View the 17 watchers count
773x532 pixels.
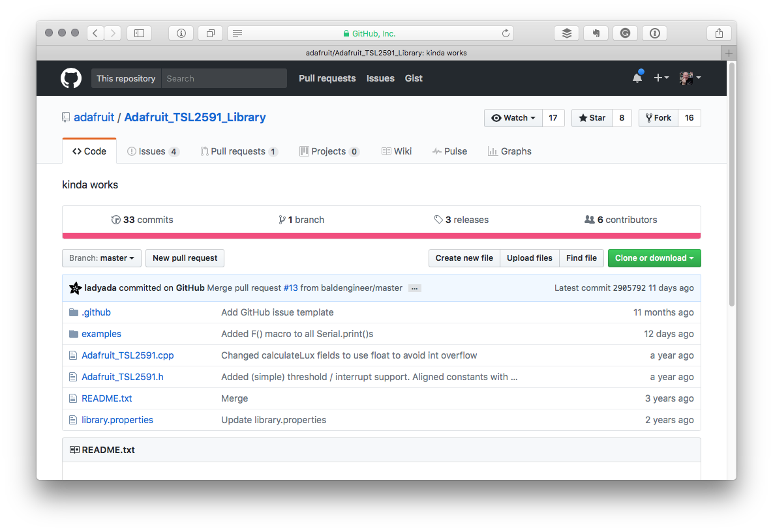click(553, 118)
